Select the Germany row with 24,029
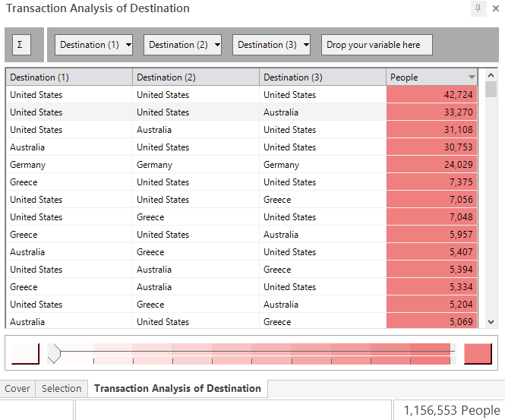505x420 pixels. pyautogui.click(x=241, y=165)
